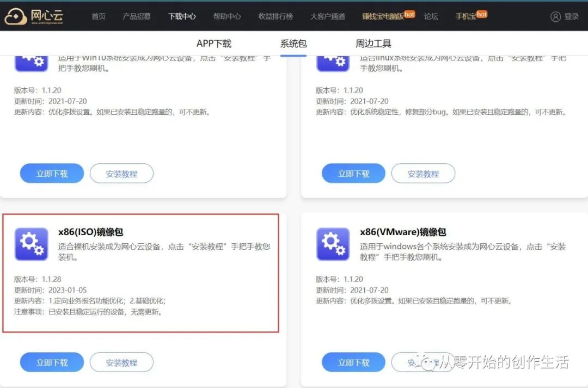Click the x86(ISO)镜像包 gear icon
The height and width of the screenshot is (388, 588).
point(32,244)
